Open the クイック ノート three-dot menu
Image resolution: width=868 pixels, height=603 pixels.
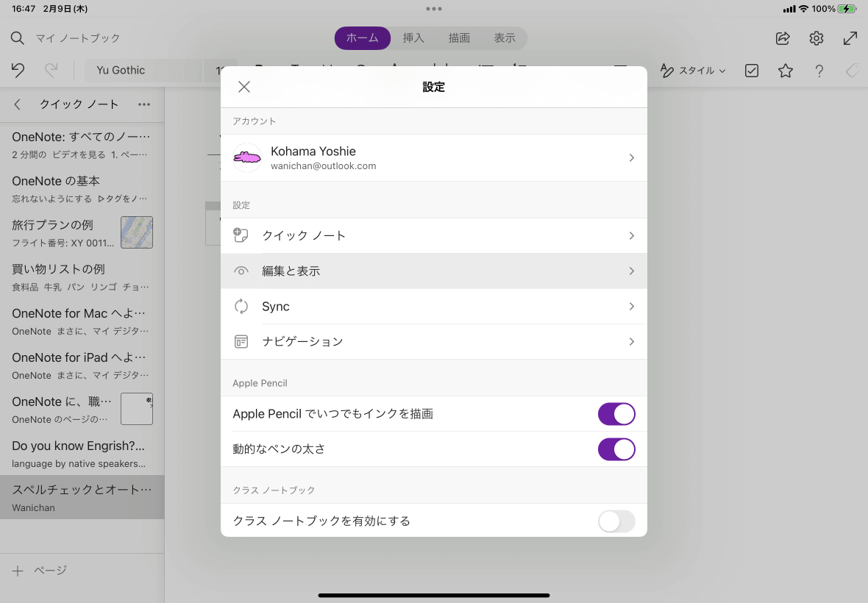click(x=144, y=104)
